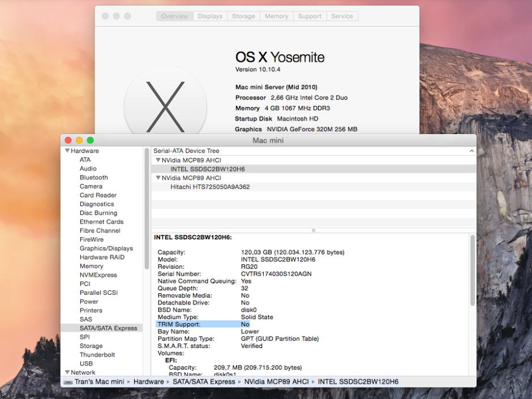Select Camera in the sidebar

tap(91, 186)
